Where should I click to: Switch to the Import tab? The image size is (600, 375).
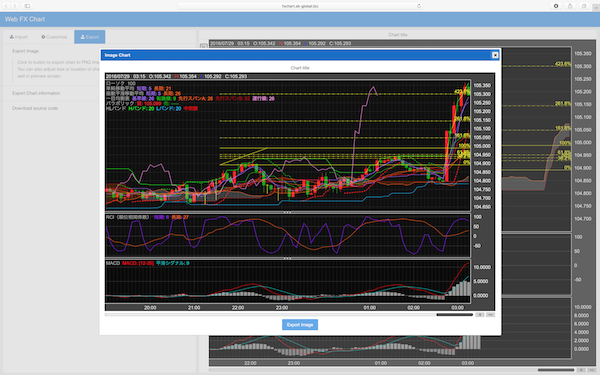coord(18,37)
